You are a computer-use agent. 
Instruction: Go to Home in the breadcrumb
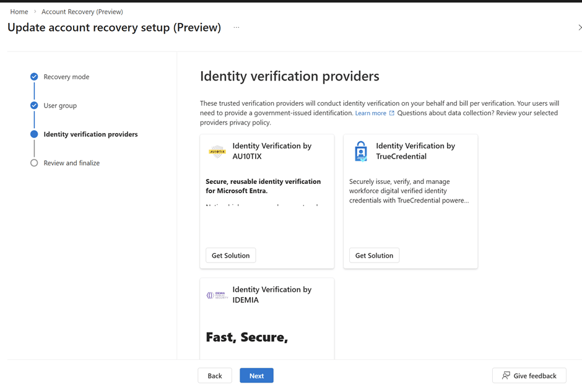(19, 12)
